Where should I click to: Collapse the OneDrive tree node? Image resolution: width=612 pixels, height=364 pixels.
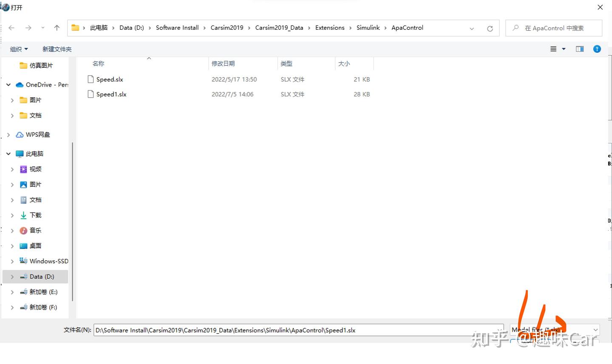8,85
